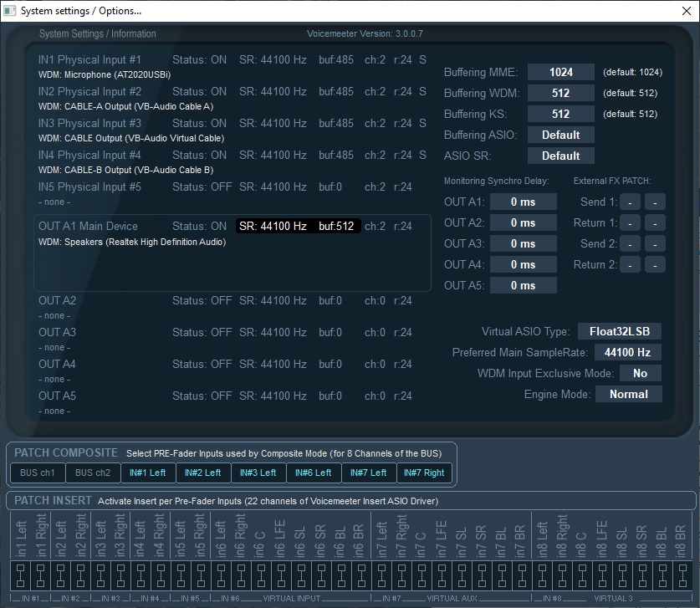Toggle the BUS ch1 composite button
Viewport: 700px width, 608px height.
tap(38, 473)
